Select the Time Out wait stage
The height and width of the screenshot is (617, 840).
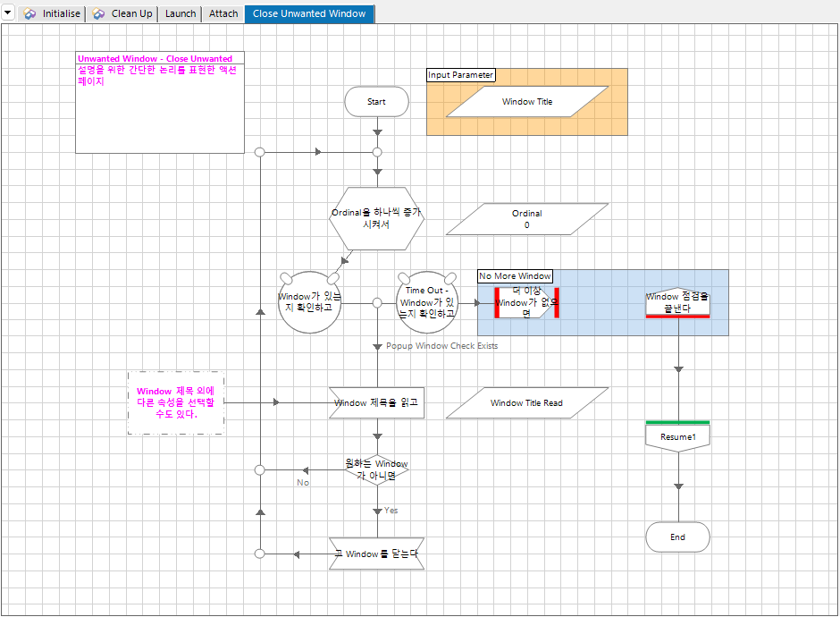(427, 302)
